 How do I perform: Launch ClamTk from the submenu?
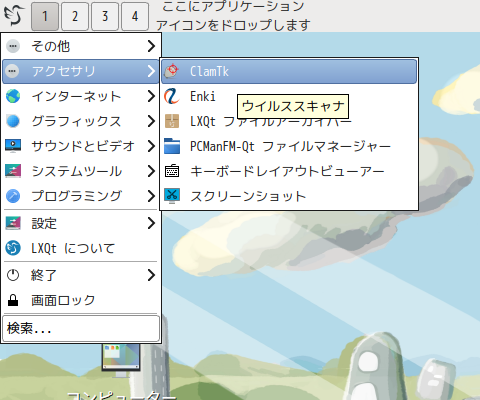tap(289, 71)
